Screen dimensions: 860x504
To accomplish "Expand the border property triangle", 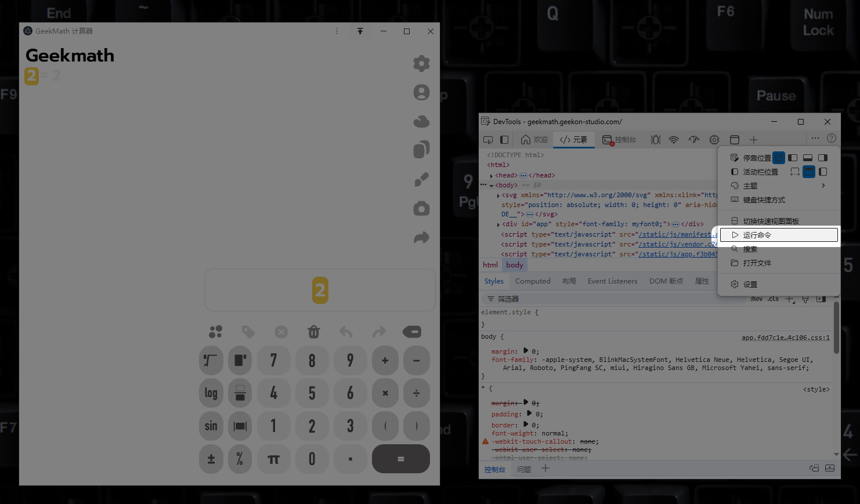I will pos(526,425).
